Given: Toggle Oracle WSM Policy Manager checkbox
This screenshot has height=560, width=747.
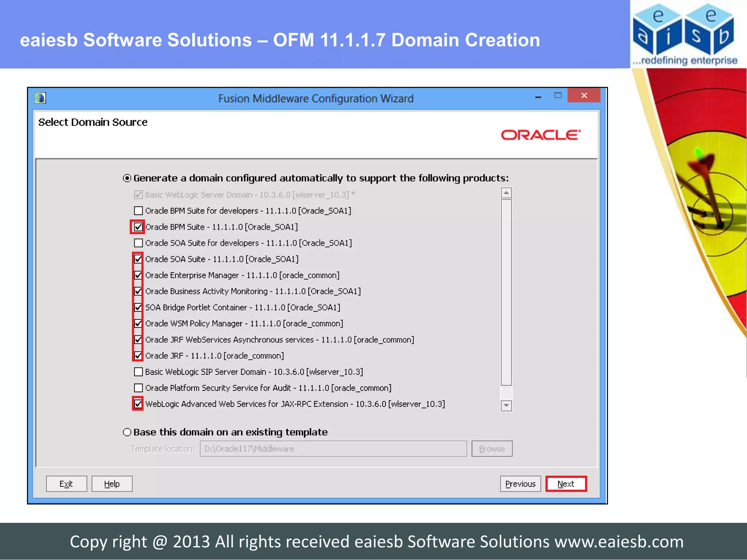Looking at the screenshot, I should 138,323.
